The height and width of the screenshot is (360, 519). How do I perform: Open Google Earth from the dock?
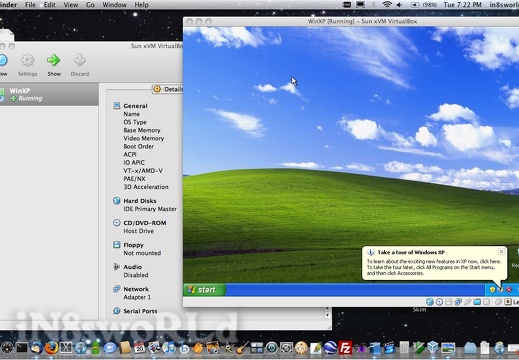pyautogui.click(x=330, y=348)
